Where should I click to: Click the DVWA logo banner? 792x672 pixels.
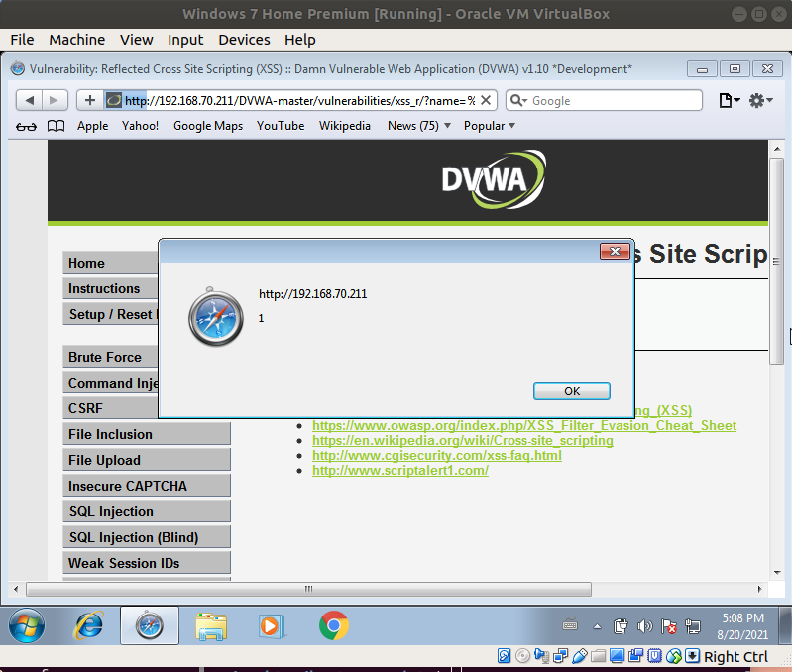coord(494,179)
